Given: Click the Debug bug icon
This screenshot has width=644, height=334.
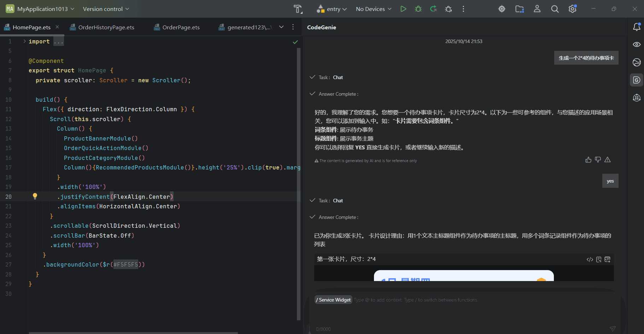Looking at the screenshot, I should tap(418, 9).
